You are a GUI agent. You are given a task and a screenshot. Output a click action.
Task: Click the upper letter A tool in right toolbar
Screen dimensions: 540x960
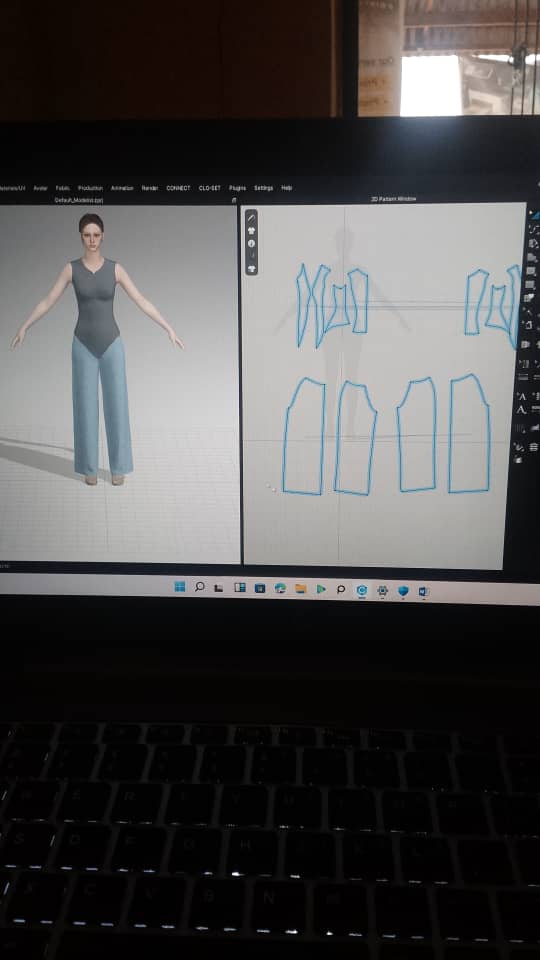pos(522,396)
